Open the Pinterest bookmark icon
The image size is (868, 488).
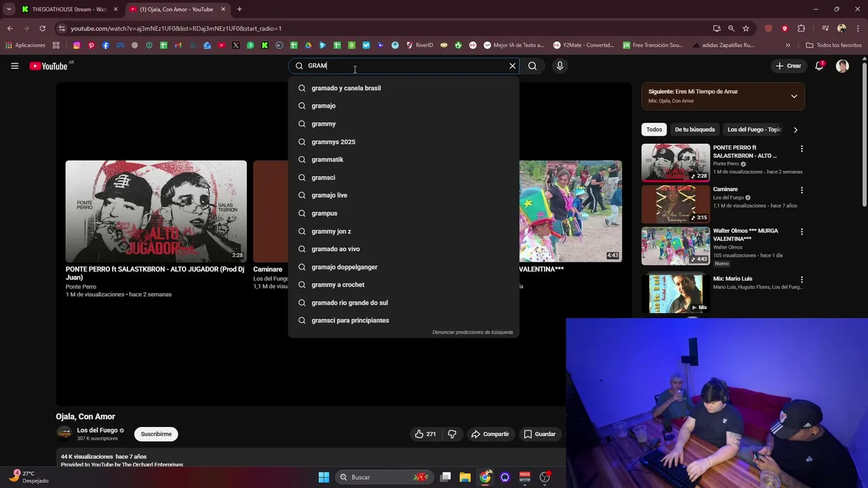tap(91, 45)
